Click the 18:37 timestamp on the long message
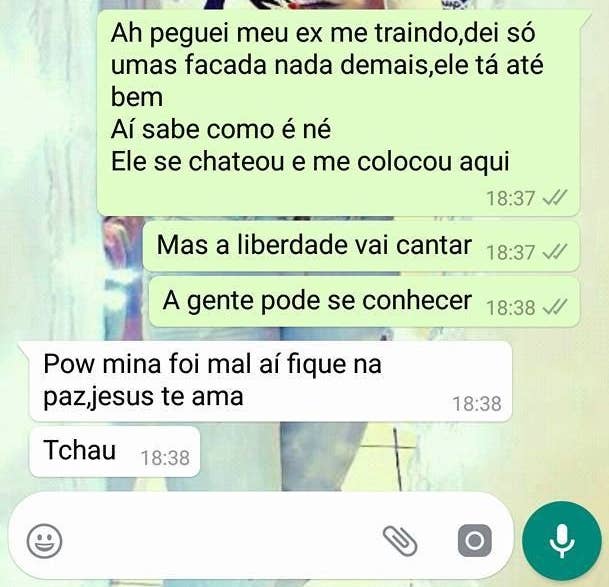This screenshot has width=609, height=587. point(511,199)
